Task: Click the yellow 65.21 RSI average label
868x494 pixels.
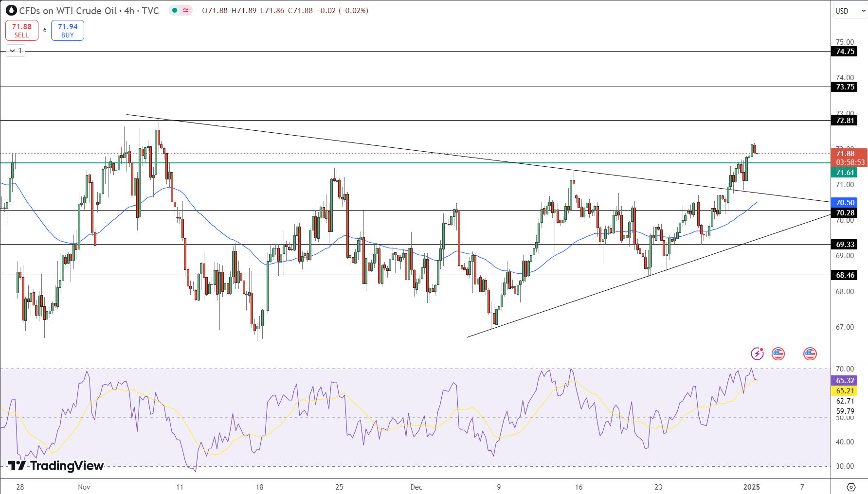Action: coord(845,391)
